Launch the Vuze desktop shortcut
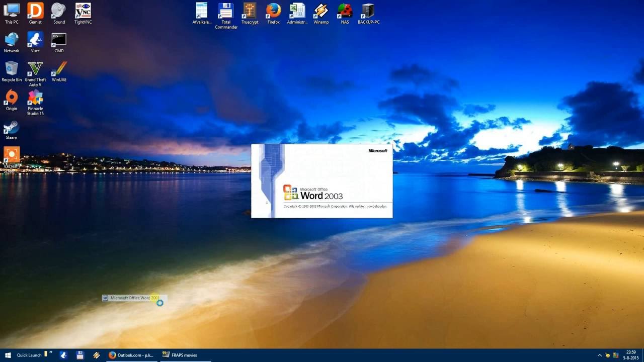Viewport: 644px width, 362px height. tap(35, 43)
